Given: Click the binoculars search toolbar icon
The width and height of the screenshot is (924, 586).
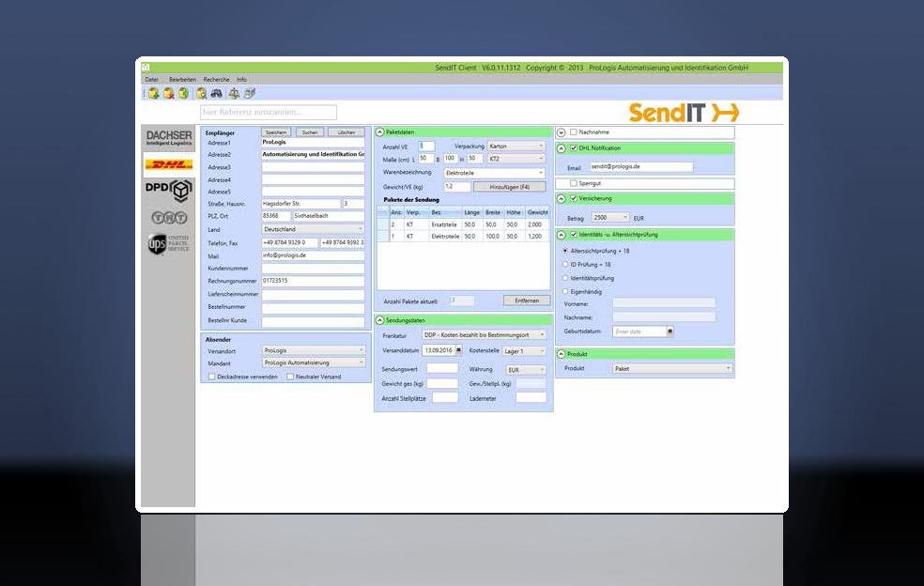Looking at the screenshot, I should point(217,93).
